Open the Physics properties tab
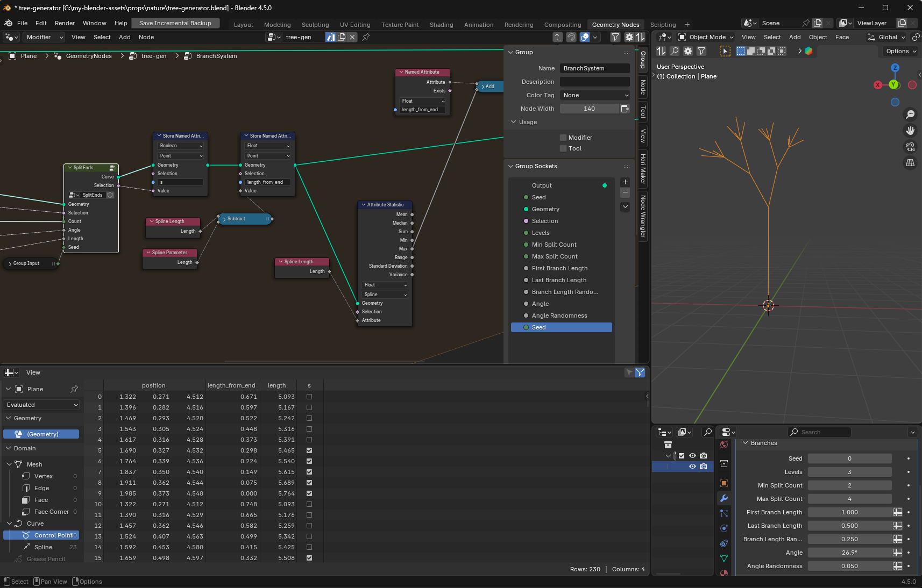This screenshot has height=588, width=922. (x=724, y=528)
